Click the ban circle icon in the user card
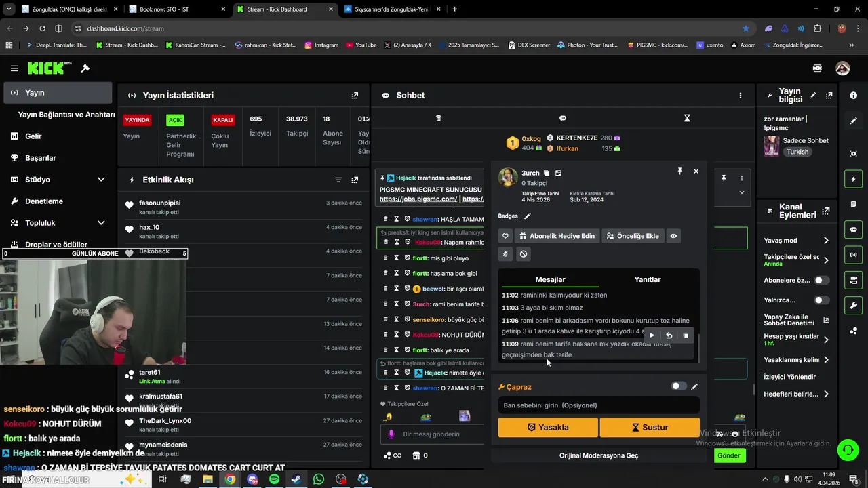Viewport: 868px width, 488px height. [x=524, y=254]
